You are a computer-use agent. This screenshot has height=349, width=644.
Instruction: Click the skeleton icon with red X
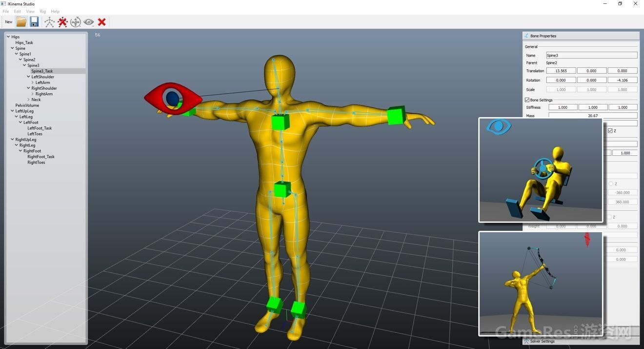pos(62,22)
